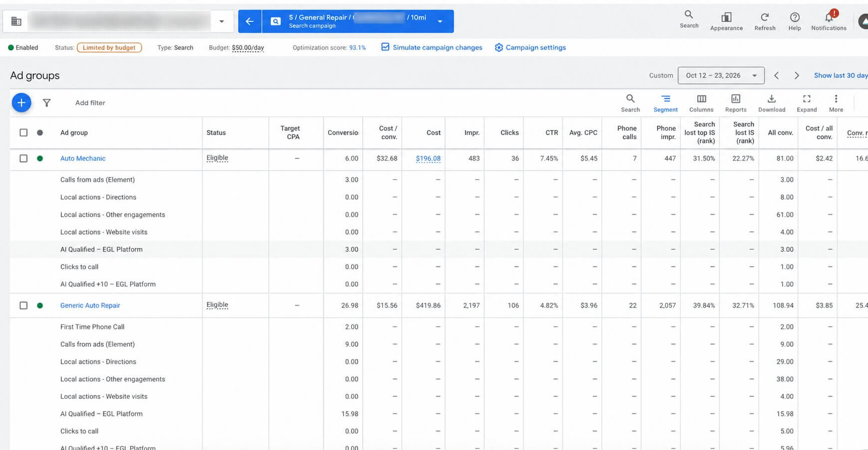Check the Generic Auto Repair row checkbox
This screenshot has height=450, width=868.
[x=23, y=305]
